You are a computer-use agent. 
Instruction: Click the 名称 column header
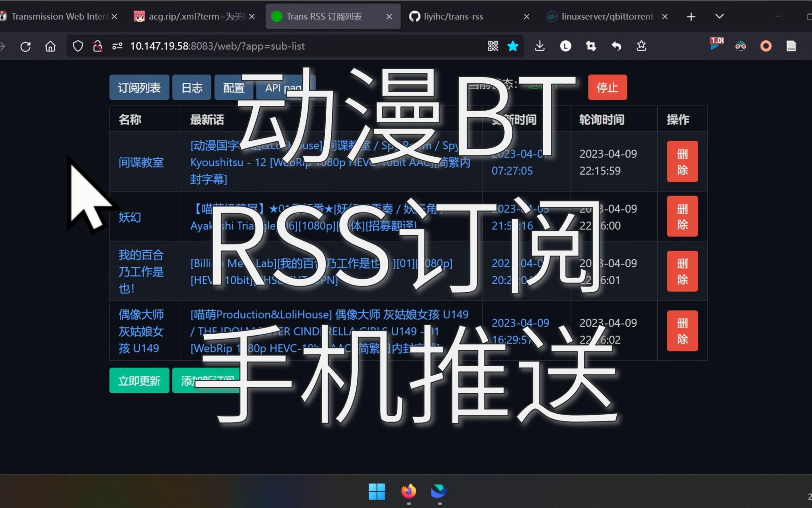(130, 119)
